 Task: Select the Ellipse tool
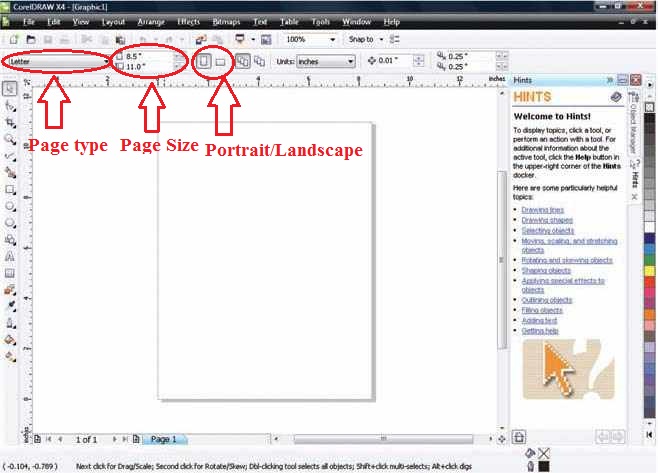(10, 206)
